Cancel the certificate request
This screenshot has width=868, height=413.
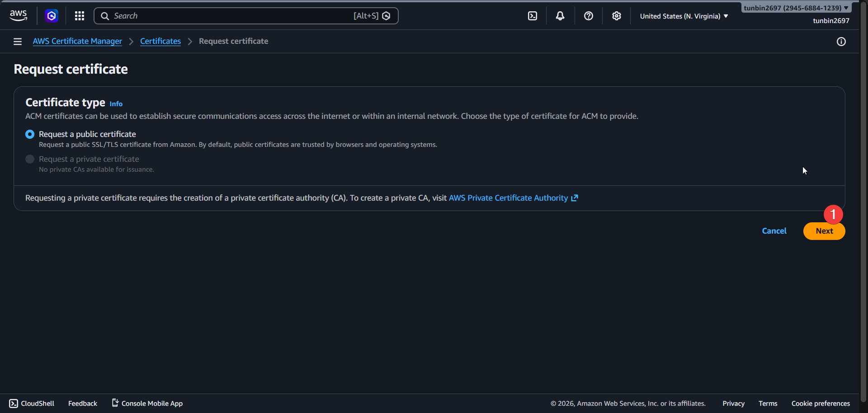click(x=774, y=231)
